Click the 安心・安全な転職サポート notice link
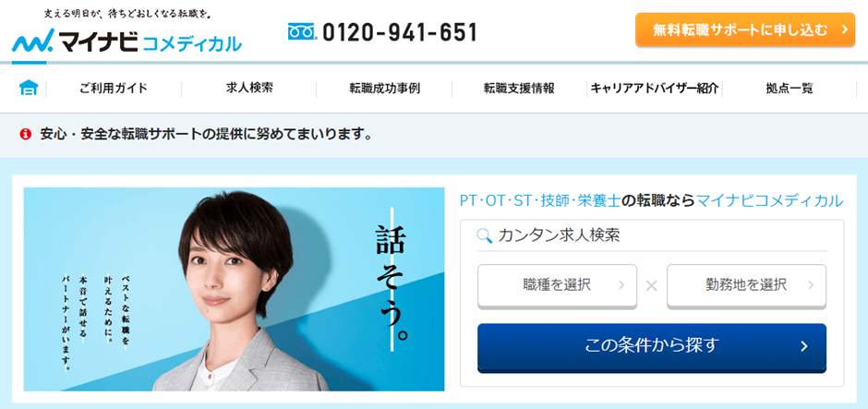 pyautogui.click(x=206, y=135)
